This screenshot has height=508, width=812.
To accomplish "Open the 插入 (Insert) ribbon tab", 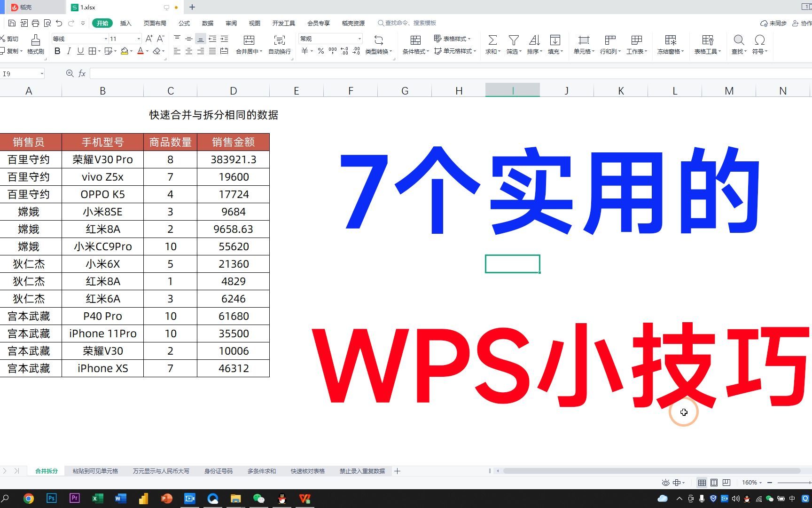I will click(125, 23).
